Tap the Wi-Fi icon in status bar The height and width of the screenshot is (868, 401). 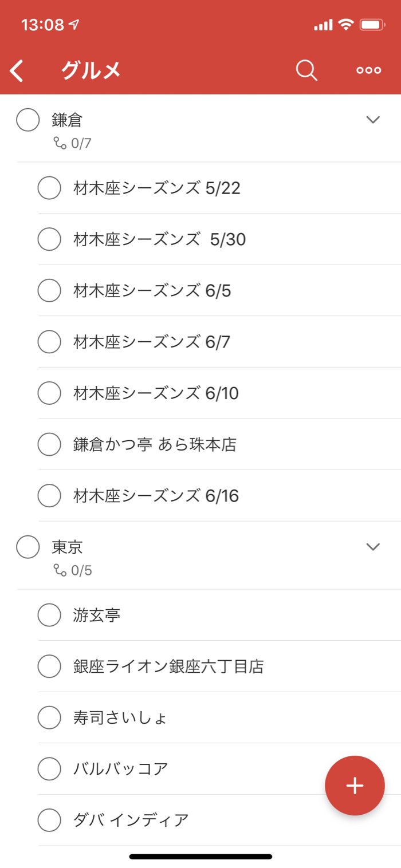coord(346,25)
